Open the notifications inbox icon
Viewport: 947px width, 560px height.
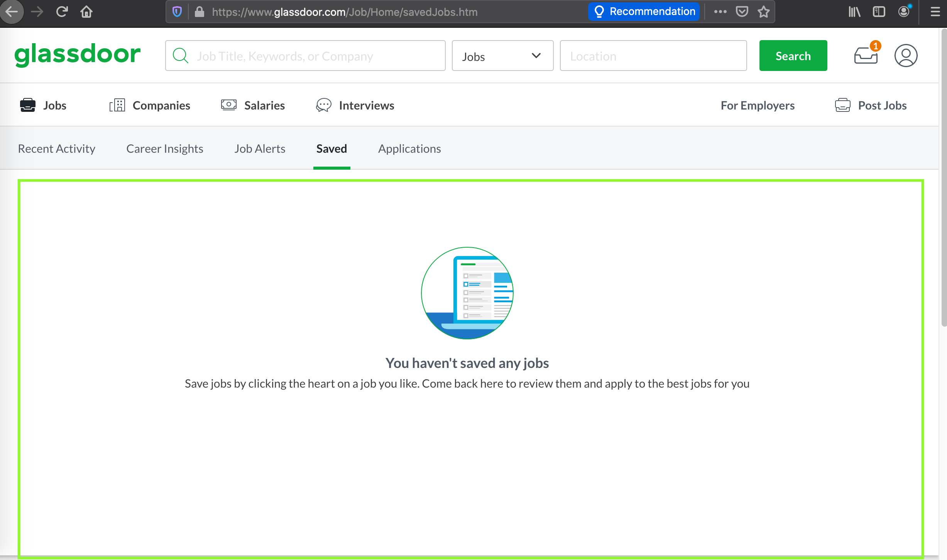pos(866,56)
